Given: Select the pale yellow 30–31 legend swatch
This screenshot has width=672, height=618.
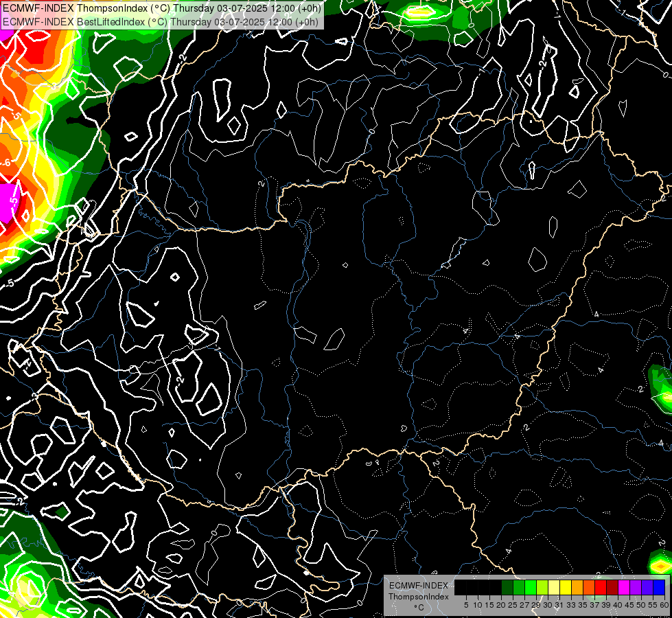Looking at the screenshot, I should (554, 587).
